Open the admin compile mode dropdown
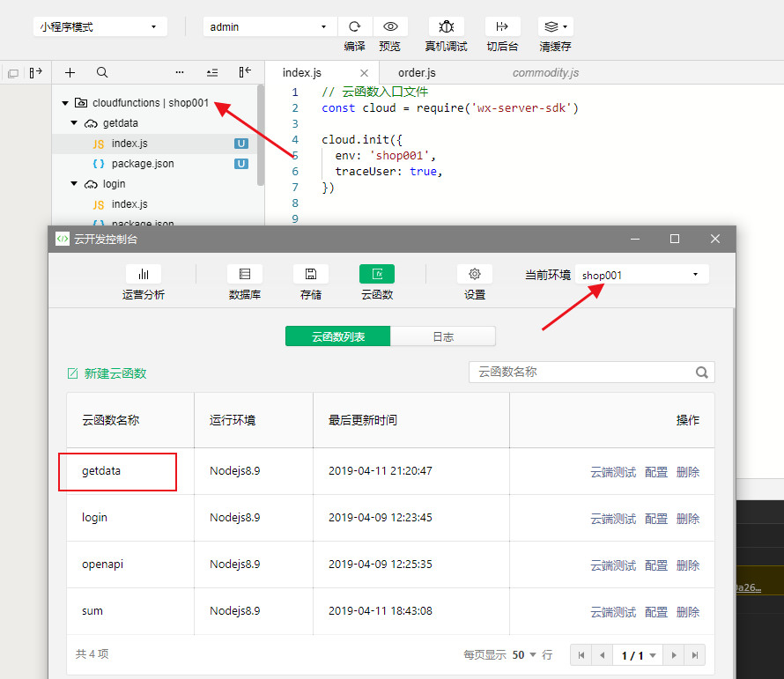This screenshot has height=679, width=784. pyautogui.click(x=270, y=26)
